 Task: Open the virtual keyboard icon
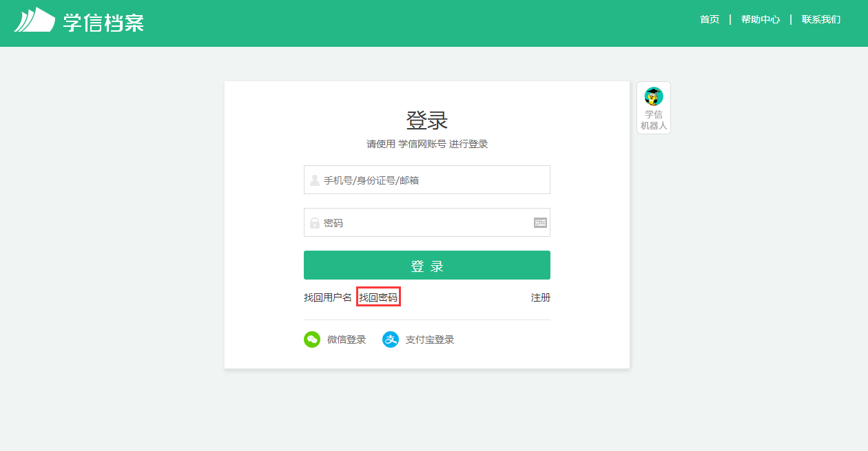(x=540, y=222)
